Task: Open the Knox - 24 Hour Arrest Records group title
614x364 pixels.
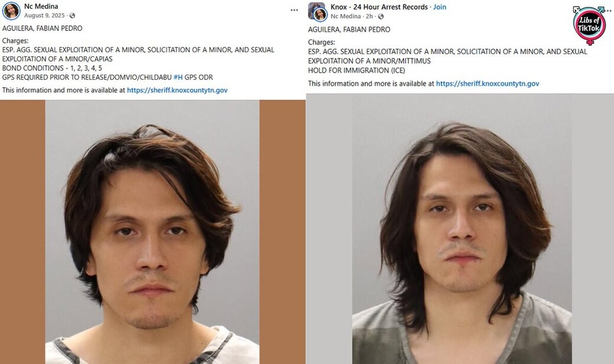Action: pos(379,7)
